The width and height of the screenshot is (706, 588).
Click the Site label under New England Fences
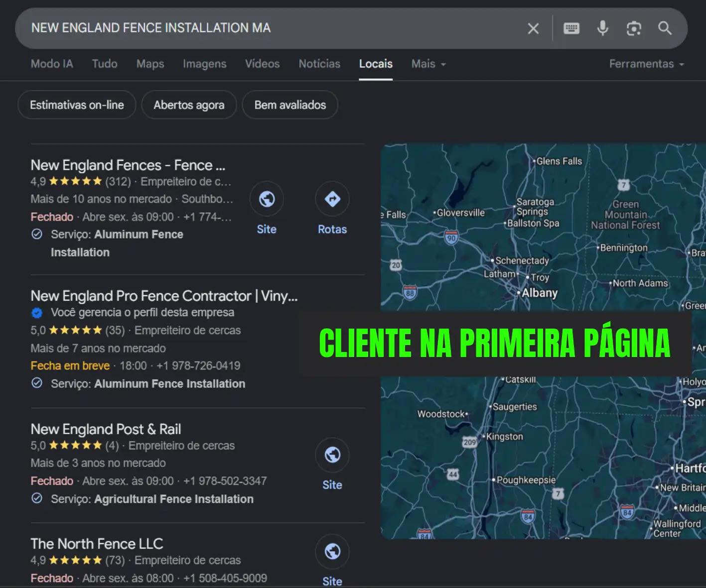[x=267, y=229]
